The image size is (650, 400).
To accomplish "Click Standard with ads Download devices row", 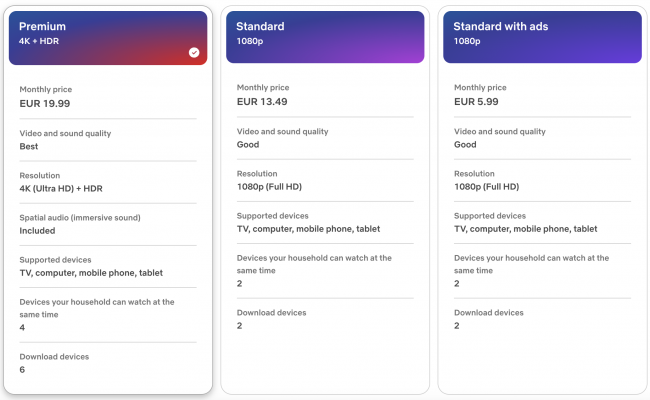I will (x=542, y=319).
